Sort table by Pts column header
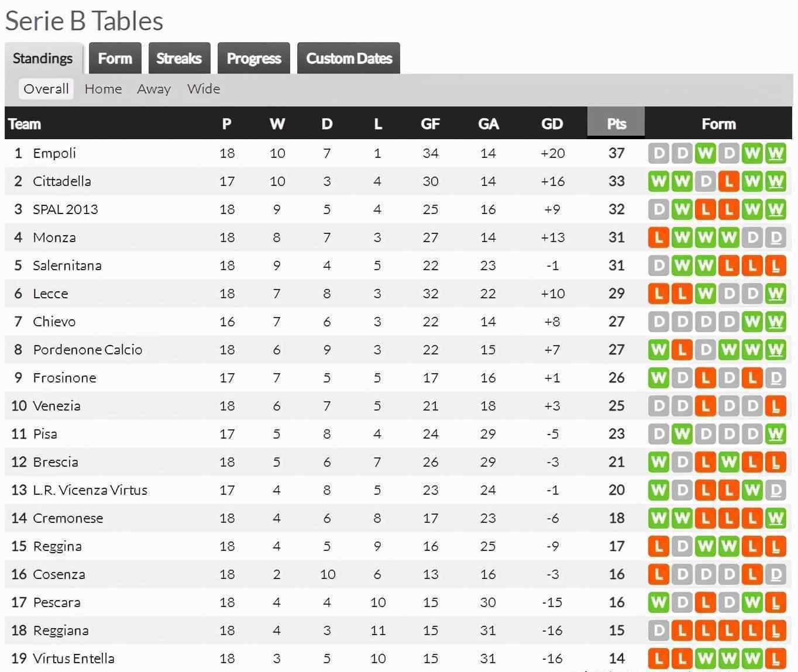This screenshot has height=672, width=798. point(616,123)
